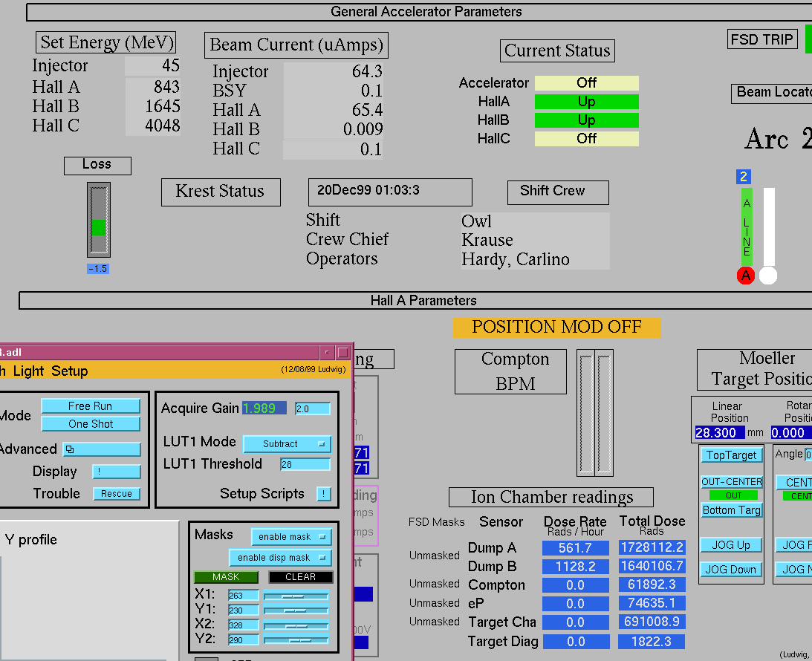
Task: Click the window menu button in title bar
Action: (x=327, y=353)
